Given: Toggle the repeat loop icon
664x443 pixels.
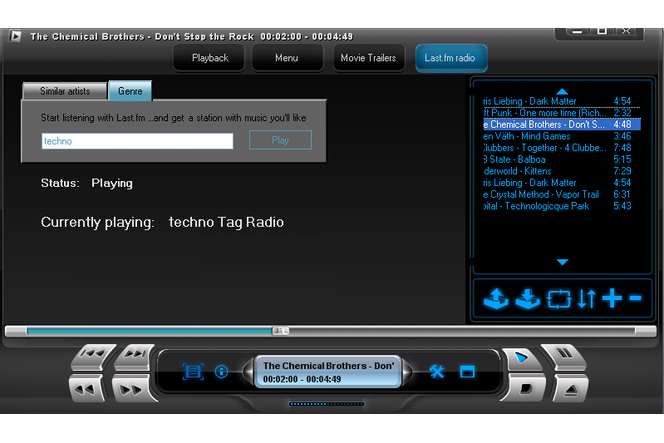Looking at the screenshot, I should point(559,299).
